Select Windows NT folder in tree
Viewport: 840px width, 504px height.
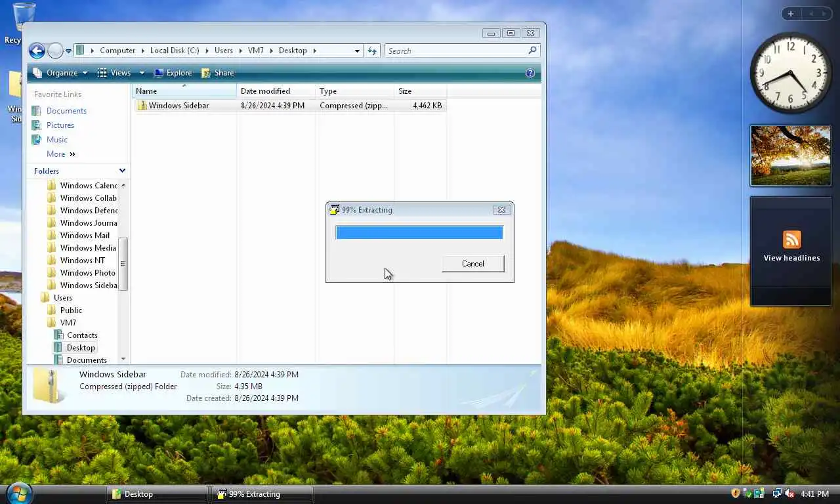coord(82,261)
